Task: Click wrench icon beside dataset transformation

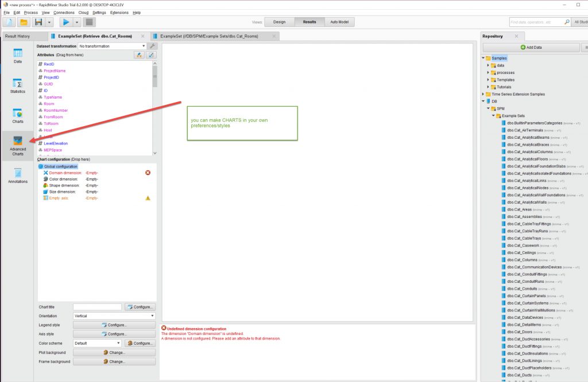Action: [x=152, y=46]
